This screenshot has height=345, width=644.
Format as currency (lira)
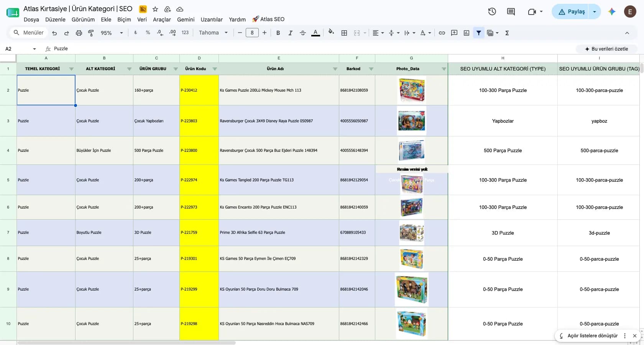135,33
